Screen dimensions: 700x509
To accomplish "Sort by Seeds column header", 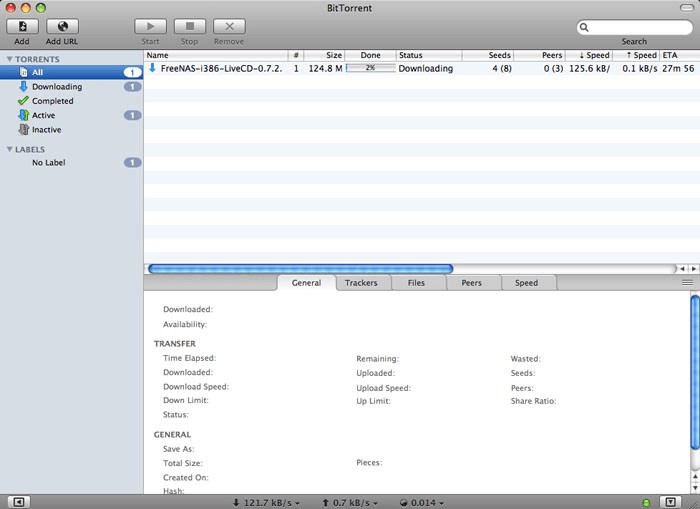I will point(488,55).
